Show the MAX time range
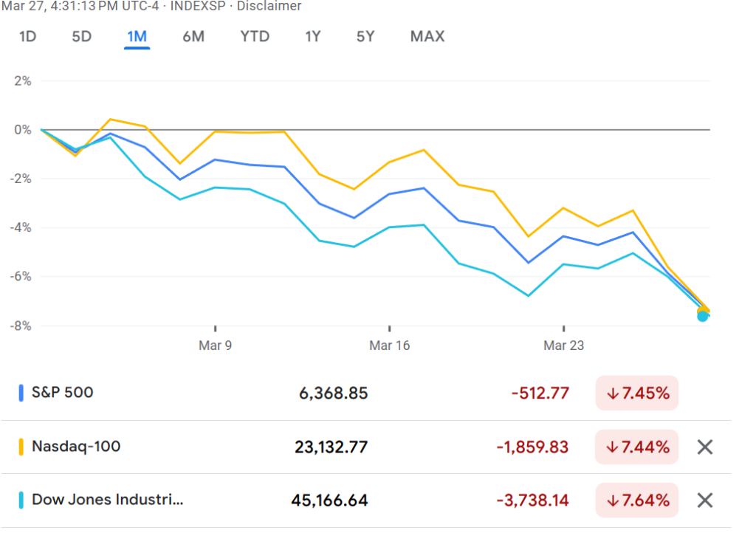The width and height of the screenshot is (756, 533). [427, 36]
